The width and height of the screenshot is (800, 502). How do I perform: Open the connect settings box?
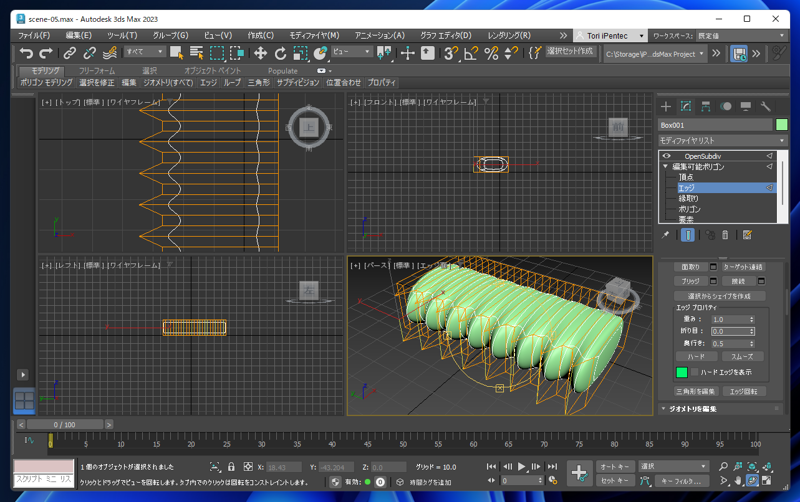tap(761, 281)
